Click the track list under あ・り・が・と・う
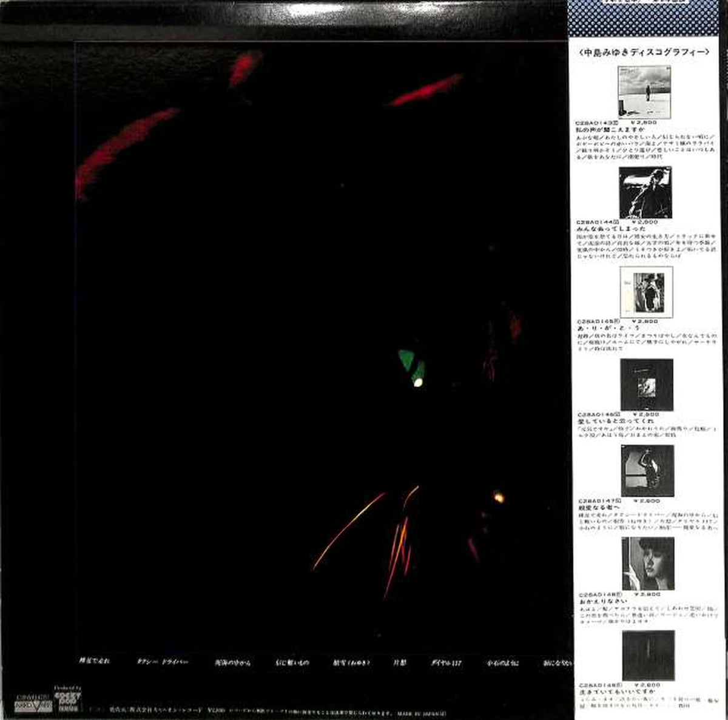 (x=648, y=342)
